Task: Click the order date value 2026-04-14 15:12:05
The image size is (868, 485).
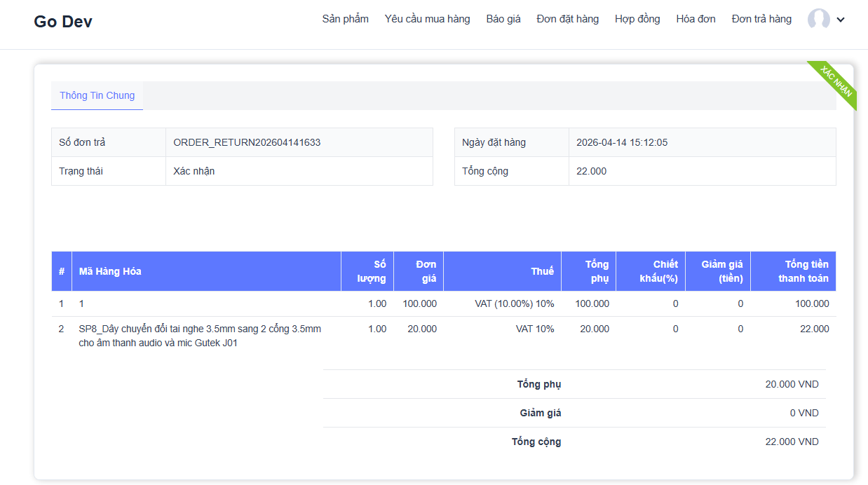Action: (x=621, y=142)
